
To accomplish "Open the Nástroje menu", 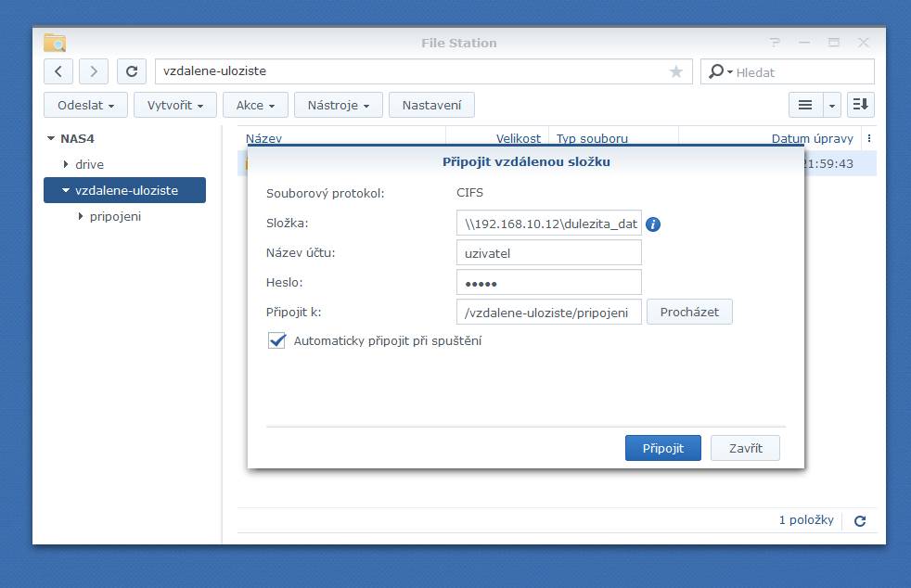I will (x=338, y=105).
